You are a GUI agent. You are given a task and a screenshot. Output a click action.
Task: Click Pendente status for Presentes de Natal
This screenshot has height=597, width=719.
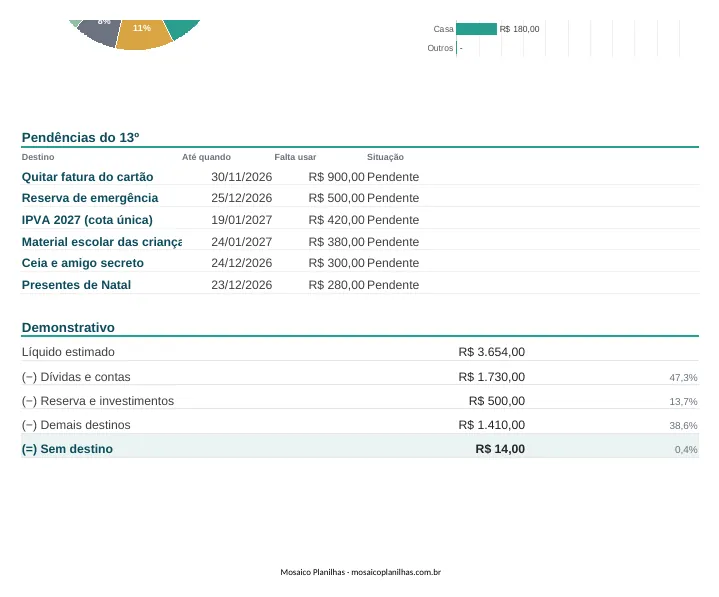click(393, 285)
